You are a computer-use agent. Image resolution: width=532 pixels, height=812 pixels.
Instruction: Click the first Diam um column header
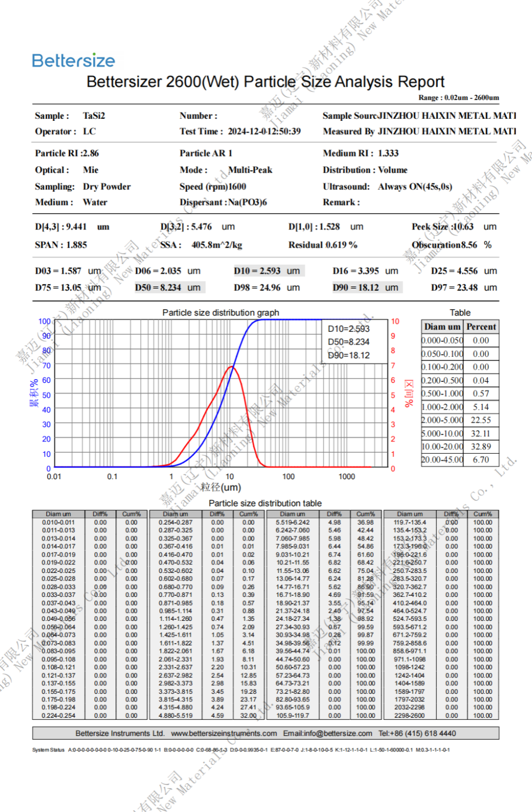tap(59, 514)
